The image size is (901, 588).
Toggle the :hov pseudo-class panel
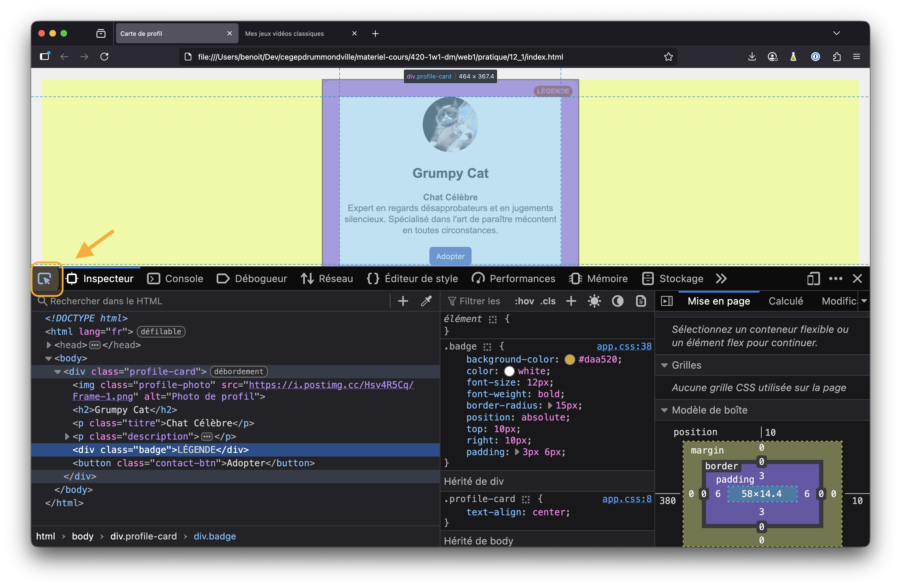(524, 301)
